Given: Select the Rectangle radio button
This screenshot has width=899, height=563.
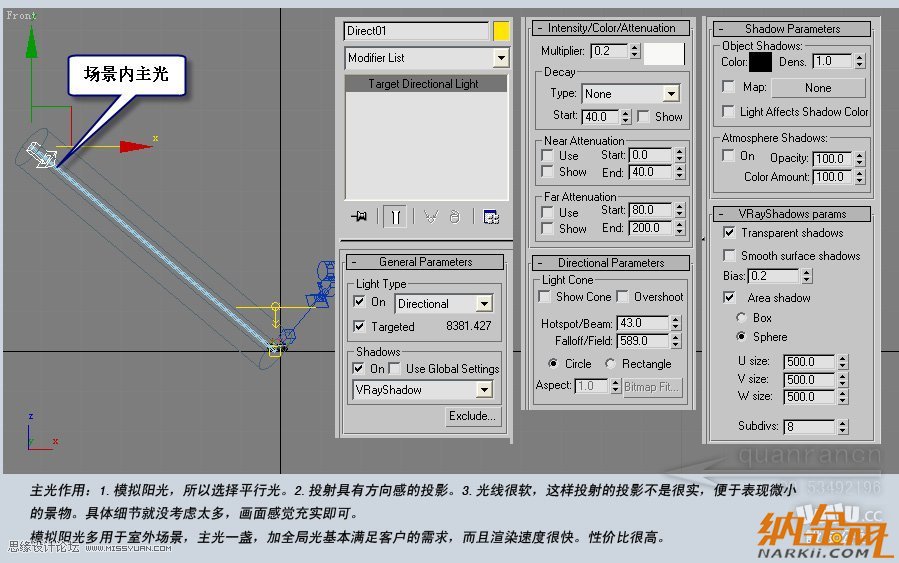Looking at the screenshot, I should (x=610, y=363).
